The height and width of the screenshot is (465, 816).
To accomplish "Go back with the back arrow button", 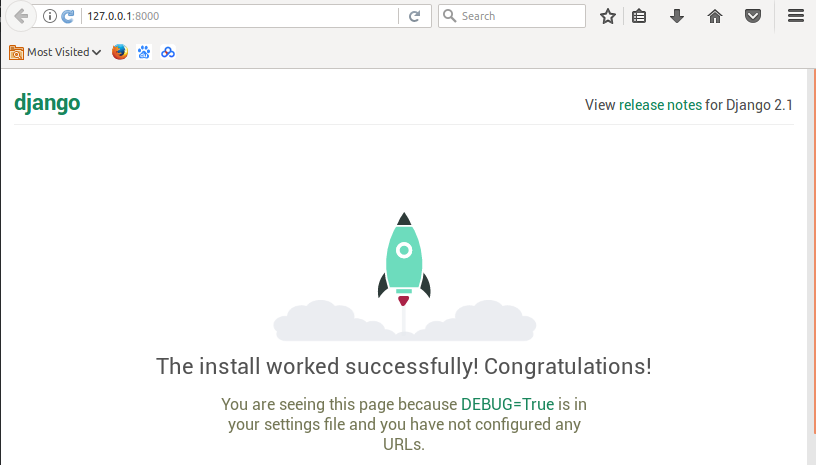I will 21,16.
